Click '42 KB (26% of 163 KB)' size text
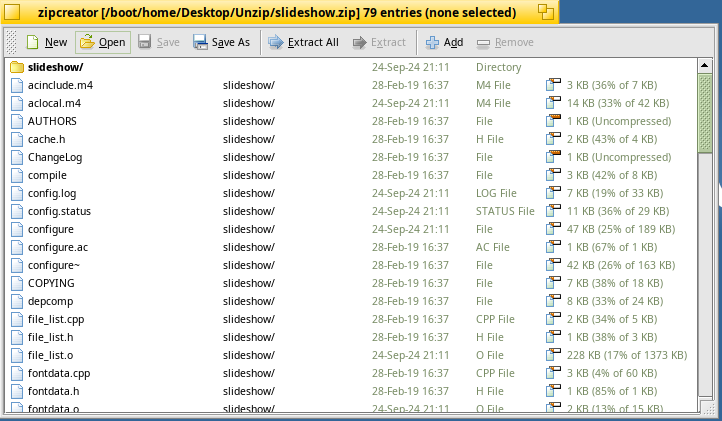Screen dimensions: 722x421 [621, 265]
